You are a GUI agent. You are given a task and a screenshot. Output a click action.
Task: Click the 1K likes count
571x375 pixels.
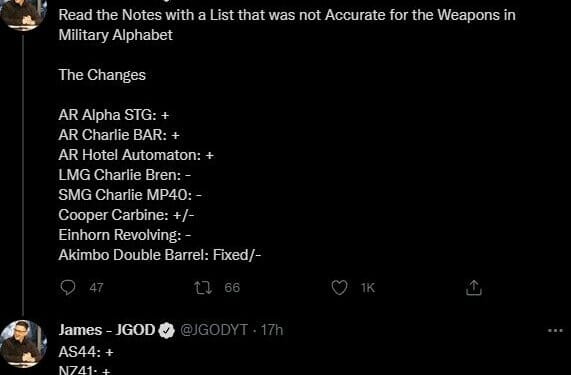368,288
